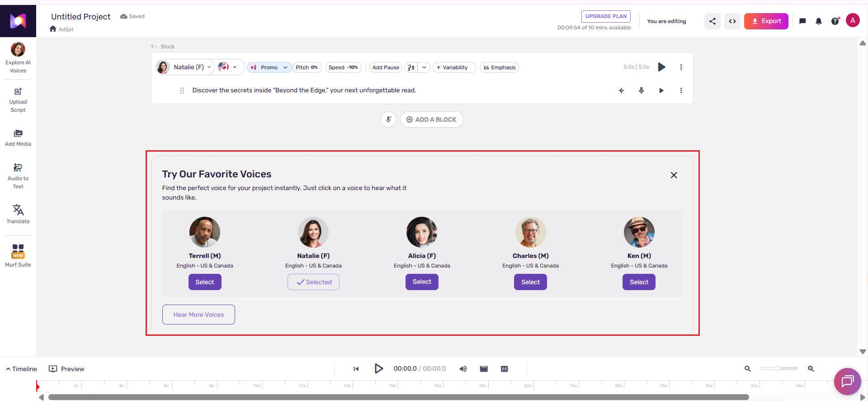
Task: Click the share project icon
Action: click(x=712, y=21)
